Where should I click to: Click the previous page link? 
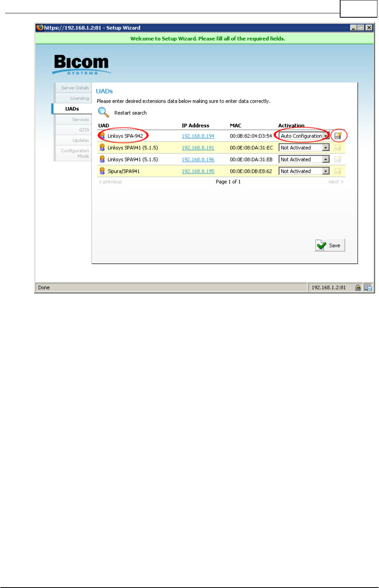tap(110, 182)
